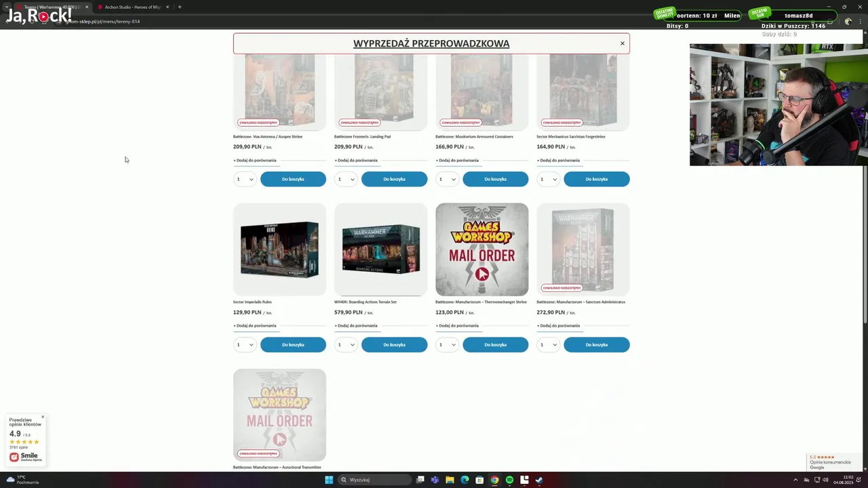Screen dimensions: 868x488
Task: Expand quantity dropdown for Boarding Actions Terrain Set
Action: coord(346,344)
